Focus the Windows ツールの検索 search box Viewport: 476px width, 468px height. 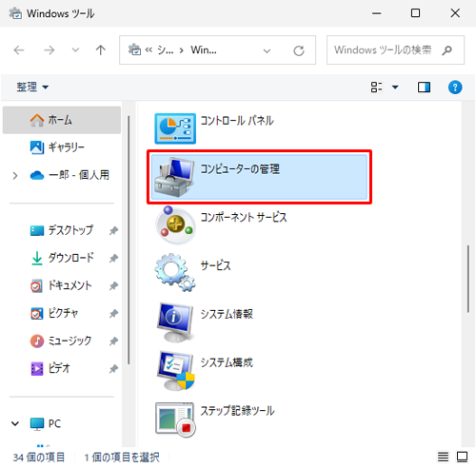point(395,50)
